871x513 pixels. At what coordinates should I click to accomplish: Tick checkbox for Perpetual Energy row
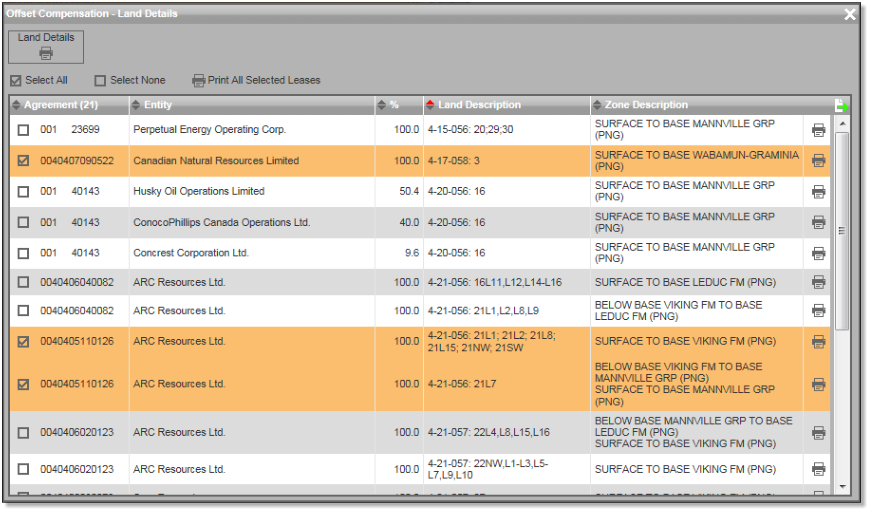tap(23, 130)
